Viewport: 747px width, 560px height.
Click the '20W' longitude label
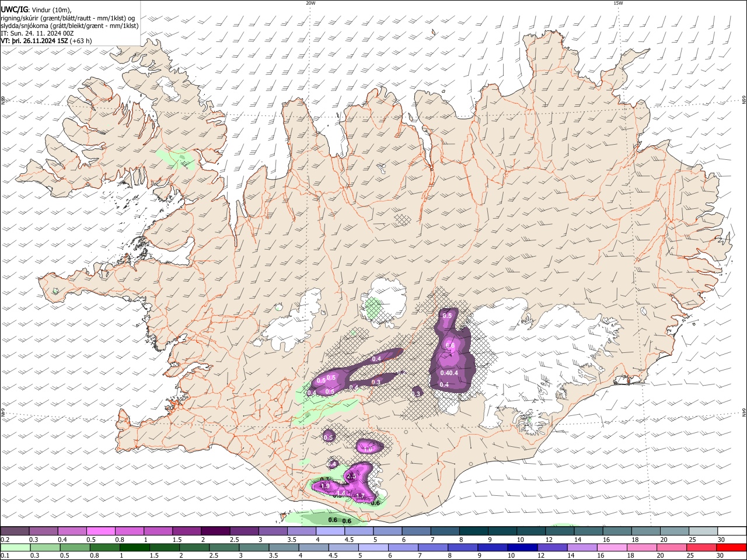pyautogui.click(x=310, y=3)
